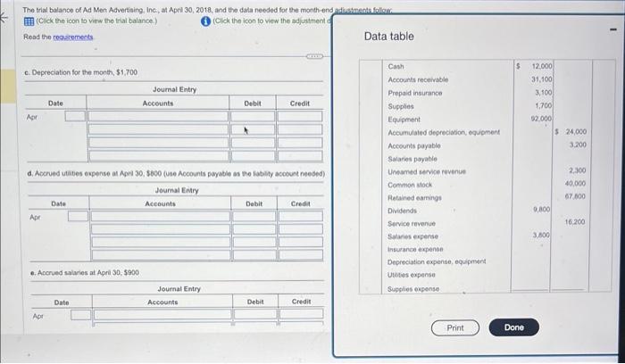Screen dimensions: 625x364
Task: Click second credit field in entry c
Action: pos(300,129)
